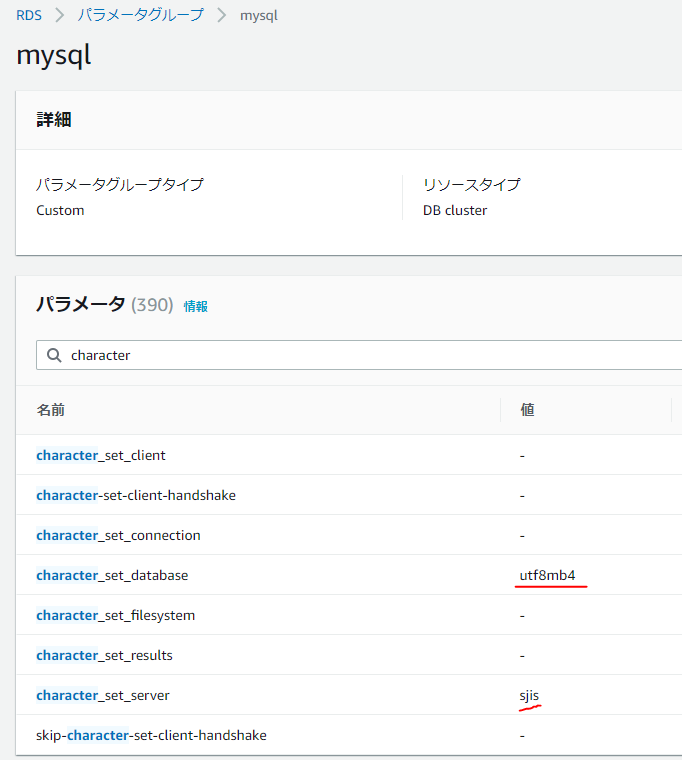Click the 詳細 section heading

(x=54, y=119)
